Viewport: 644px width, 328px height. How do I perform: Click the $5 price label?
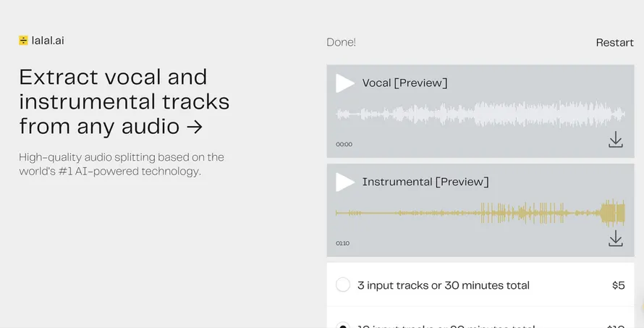click(619, 285)
